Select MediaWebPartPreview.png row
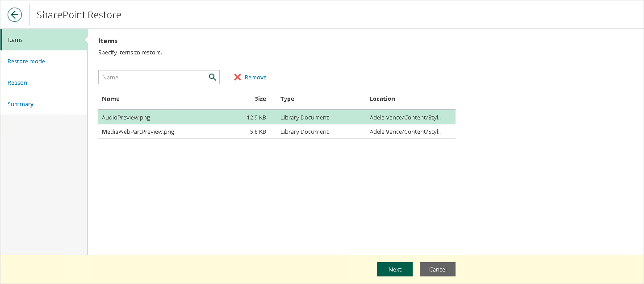644x284 pixels. (277, 132)
